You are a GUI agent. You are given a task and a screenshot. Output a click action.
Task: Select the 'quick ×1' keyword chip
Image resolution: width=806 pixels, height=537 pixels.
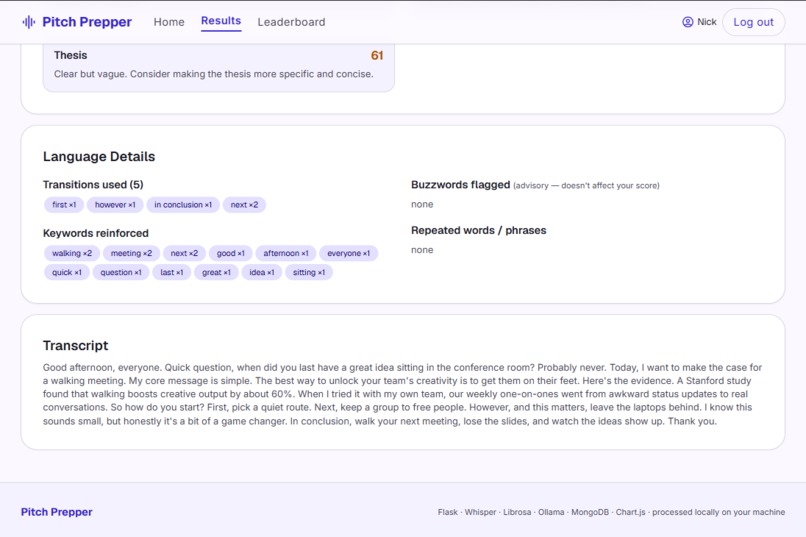pos(67,272)
